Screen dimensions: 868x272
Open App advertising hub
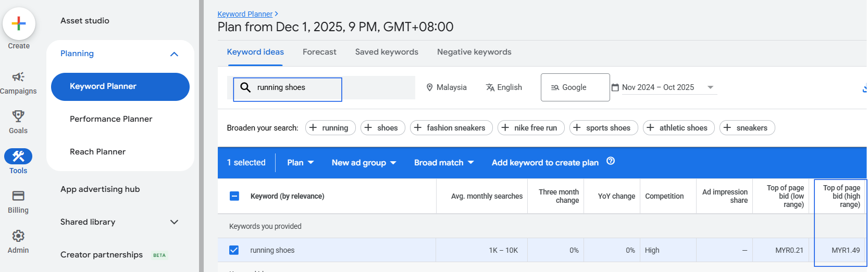[x=100, y=189]
